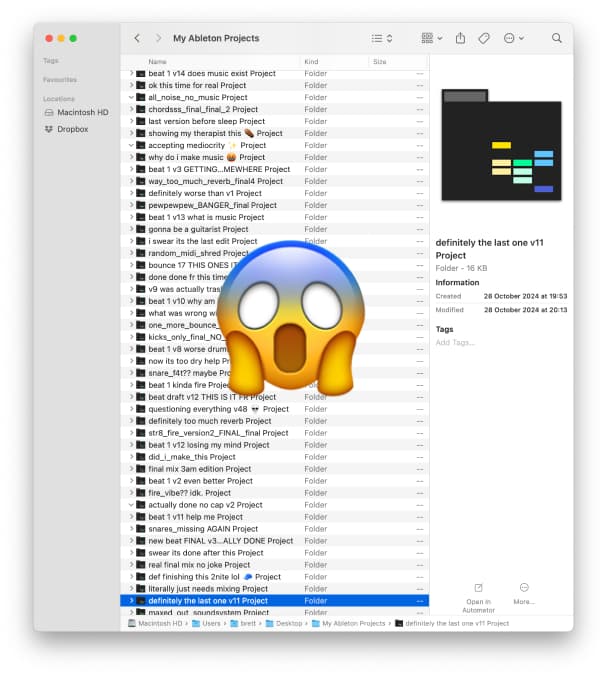Select 'questioning everything v48 Project'
The image size is (607, 676).
coord(275,409)
